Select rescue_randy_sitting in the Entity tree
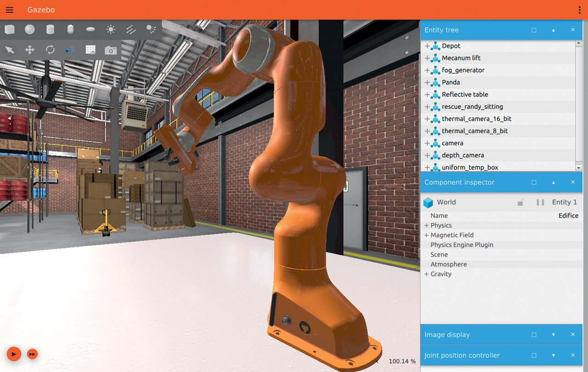The width and height of the screenshot is (588, 372). tap(472, 107)
